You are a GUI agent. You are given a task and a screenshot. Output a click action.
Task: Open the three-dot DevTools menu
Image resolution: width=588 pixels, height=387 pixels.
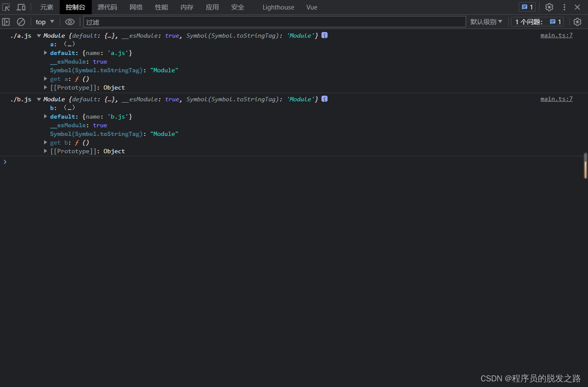pyautogui.click(x=564, y=7)
